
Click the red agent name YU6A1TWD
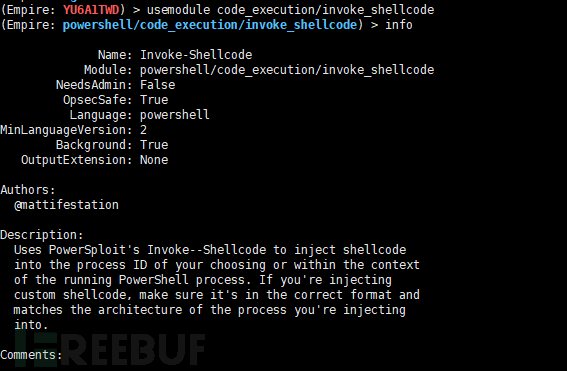pos(91,10)
